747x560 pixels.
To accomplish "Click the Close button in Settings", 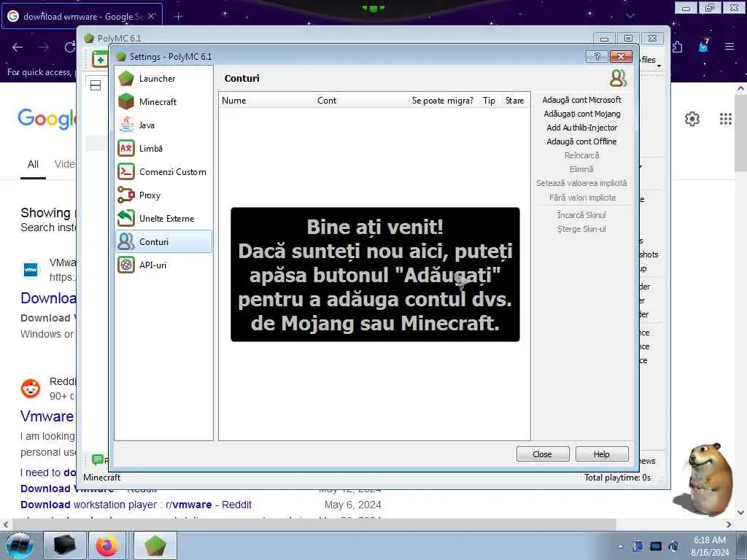I will tap(543, 454).
